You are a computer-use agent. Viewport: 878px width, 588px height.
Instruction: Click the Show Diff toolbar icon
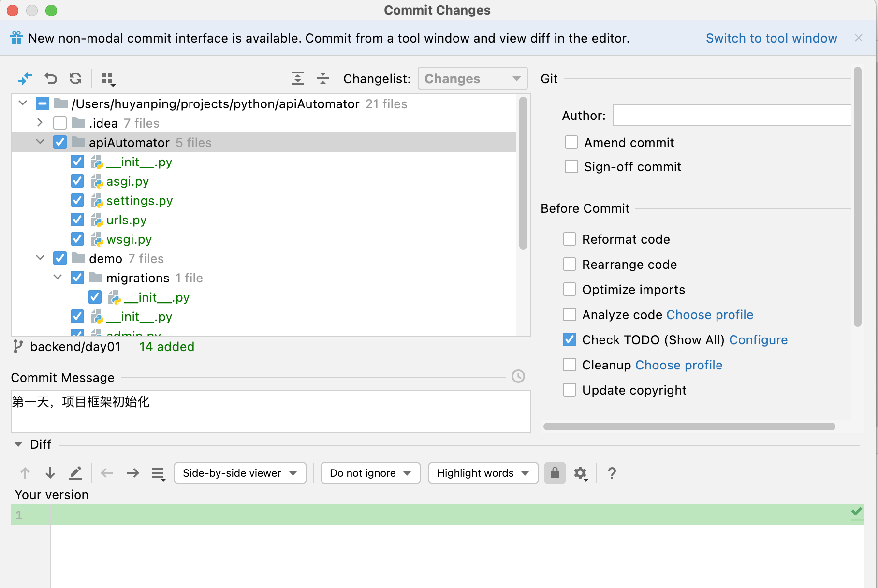pyautogui.click(x=25, y=78)
